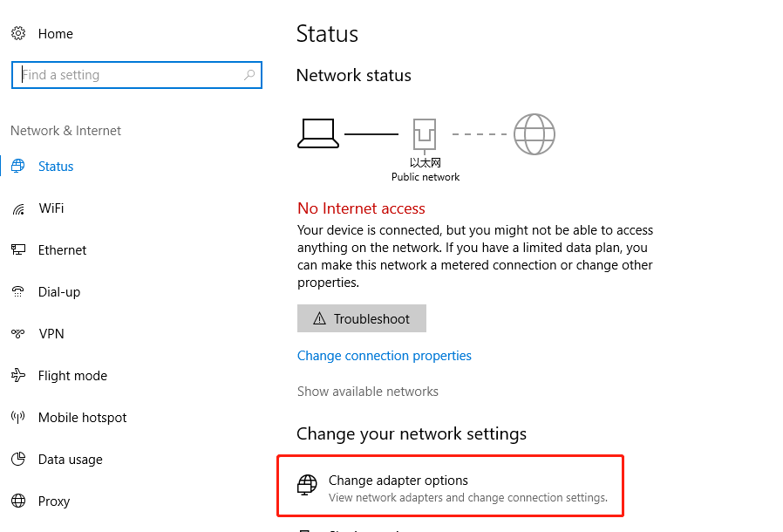This screenshot has height=532, width=783.
Task: Click Show available networks link
Action: click(368, 391)
